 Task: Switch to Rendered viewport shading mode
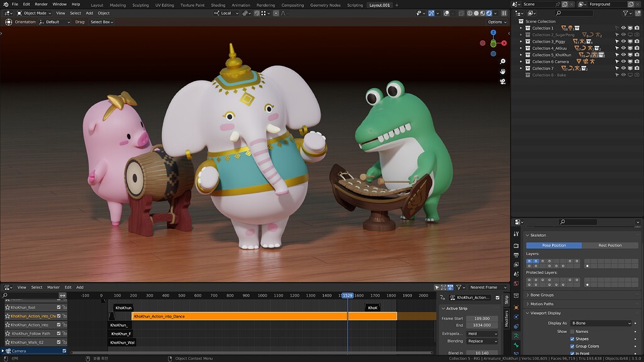point(489,12)
